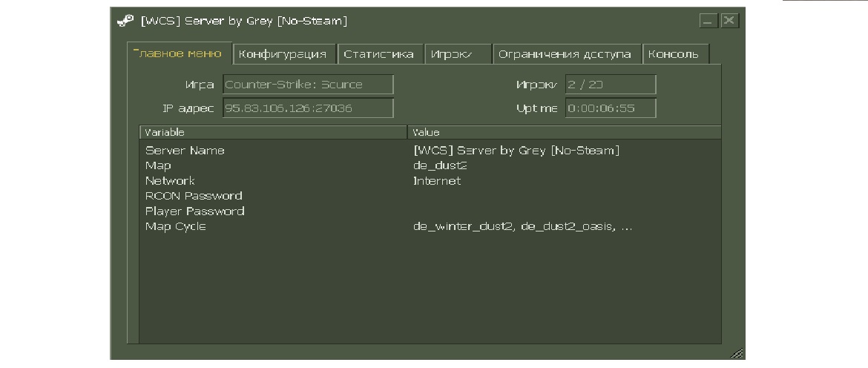Click the IP адрес field
This screenshot has width=868, height=368.
[x=309, y=108]
